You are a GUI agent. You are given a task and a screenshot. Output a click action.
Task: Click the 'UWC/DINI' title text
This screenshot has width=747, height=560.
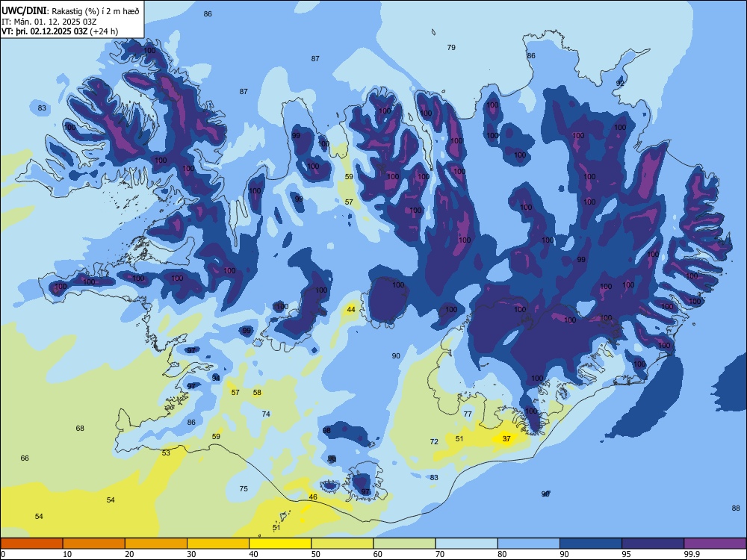tap(25, 10)
